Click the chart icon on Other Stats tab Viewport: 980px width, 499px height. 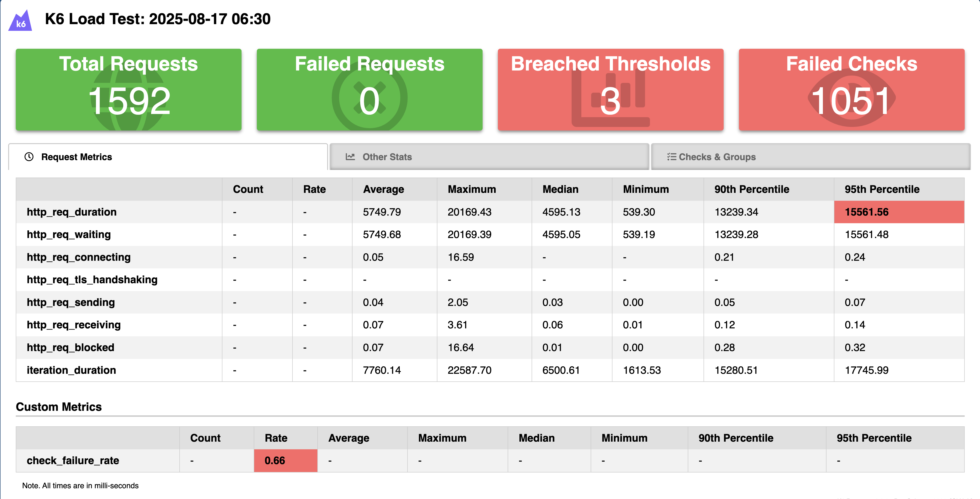350,157
